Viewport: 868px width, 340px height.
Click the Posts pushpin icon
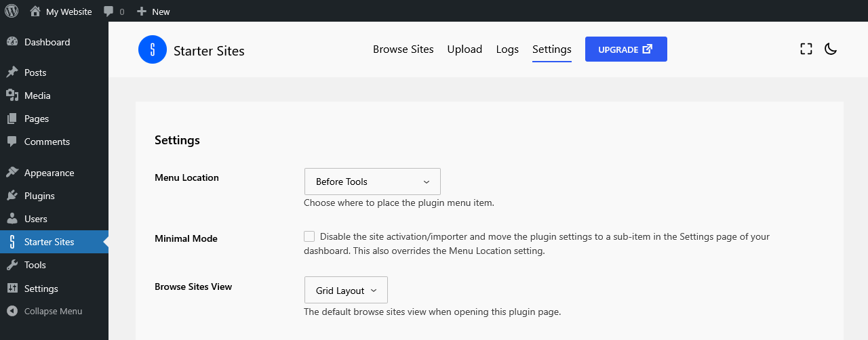[x=12, y=72]
